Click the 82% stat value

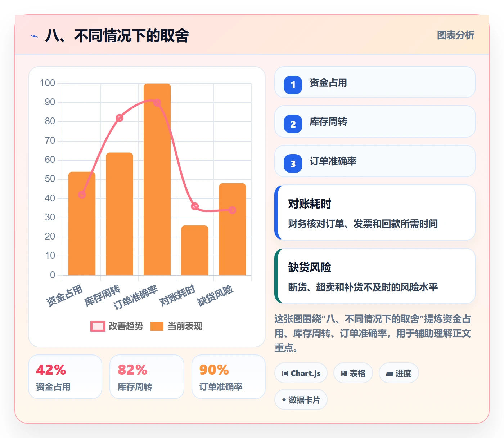pyautogui.click(x=132, y=370)
